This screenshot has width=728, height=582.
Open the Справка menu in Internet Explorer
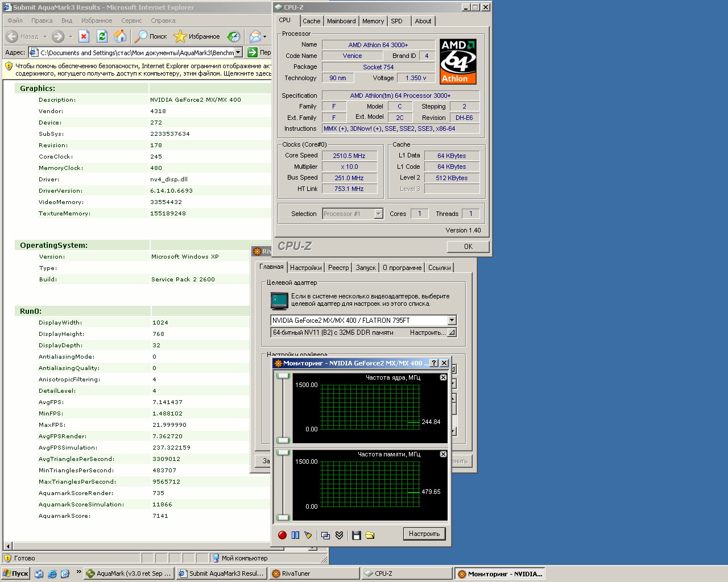[163, 20]
